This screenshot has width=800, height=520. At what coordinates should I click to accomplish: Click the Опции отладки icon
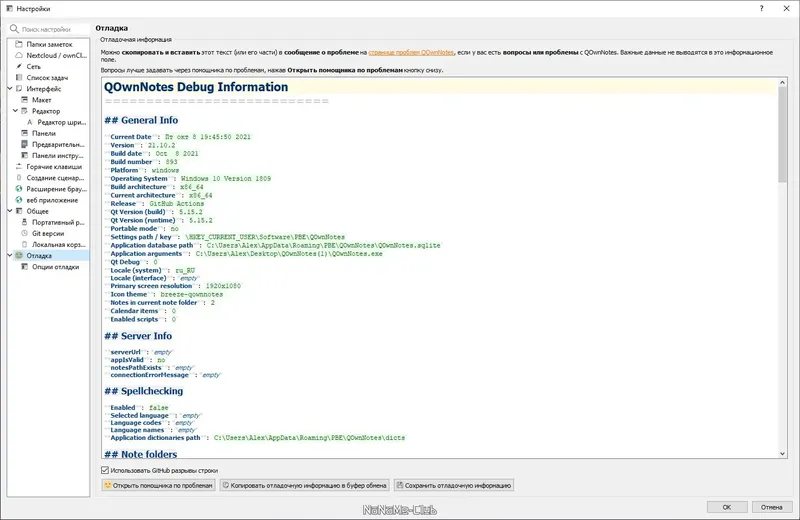point(24,266)
